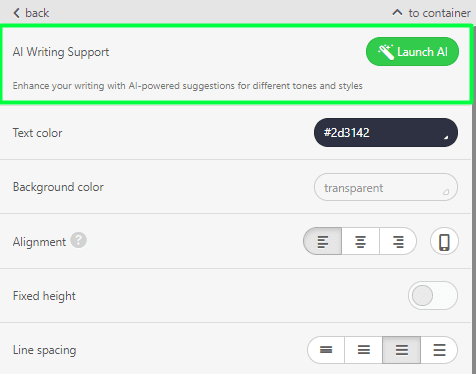Select center text alignment icon

tap(360, 241)
